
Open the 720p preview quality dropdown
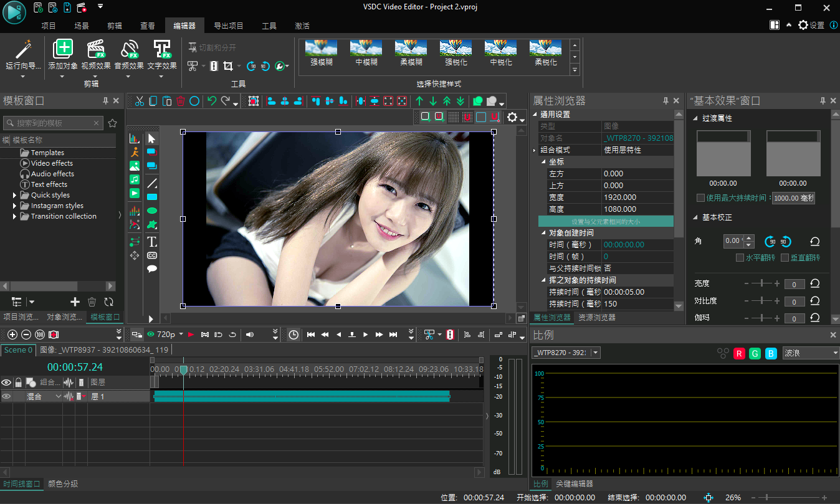coord(181,335)
